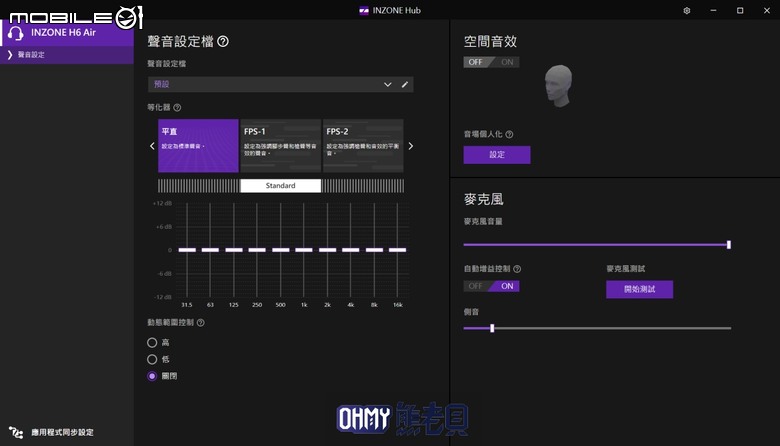
Task: Select the FPS-2 equalizer preset
Action: (x=363, y=146)
